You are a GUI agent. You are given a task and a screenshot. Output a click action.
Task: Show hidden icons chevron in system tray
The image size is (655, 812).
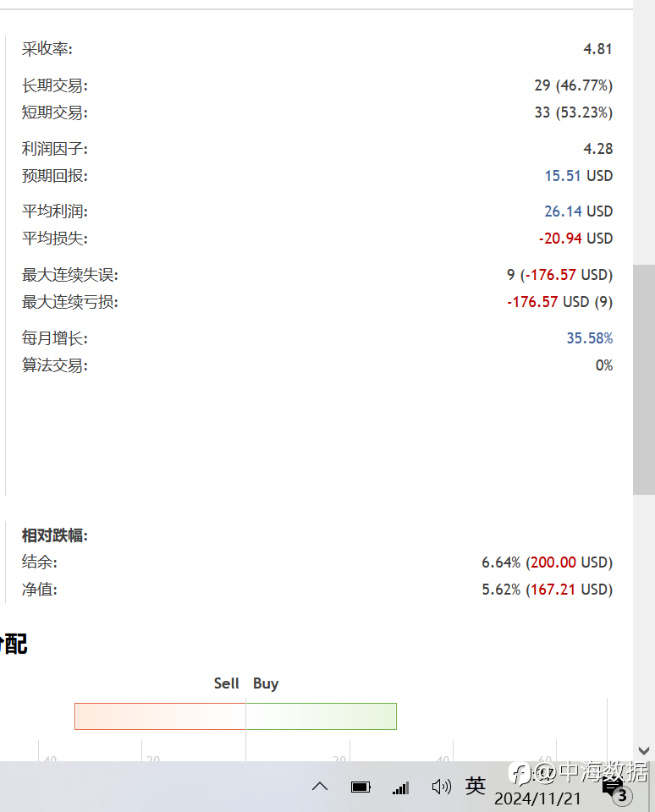pyautogui.click(x=320, y=787)
